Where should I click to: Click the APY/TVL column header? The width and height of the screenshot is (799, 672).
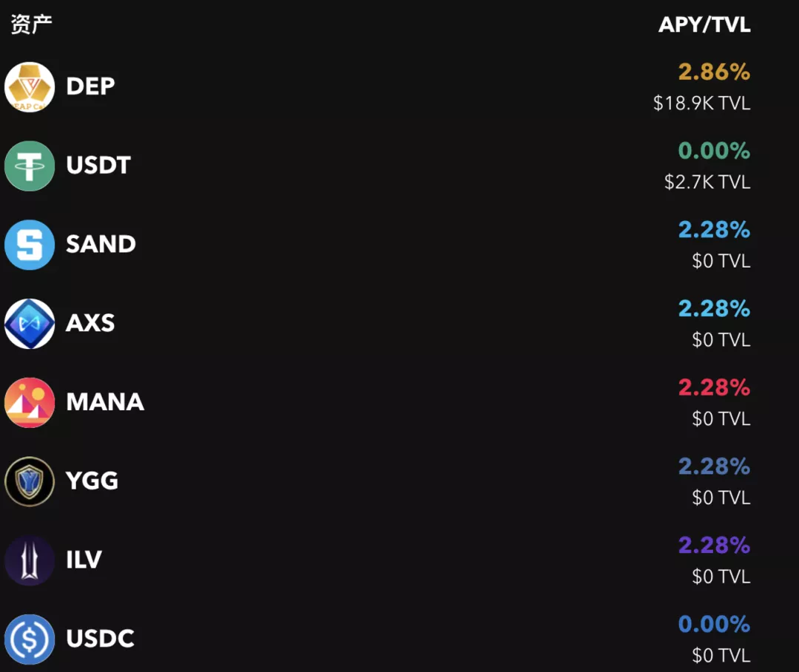pos(704,24)
